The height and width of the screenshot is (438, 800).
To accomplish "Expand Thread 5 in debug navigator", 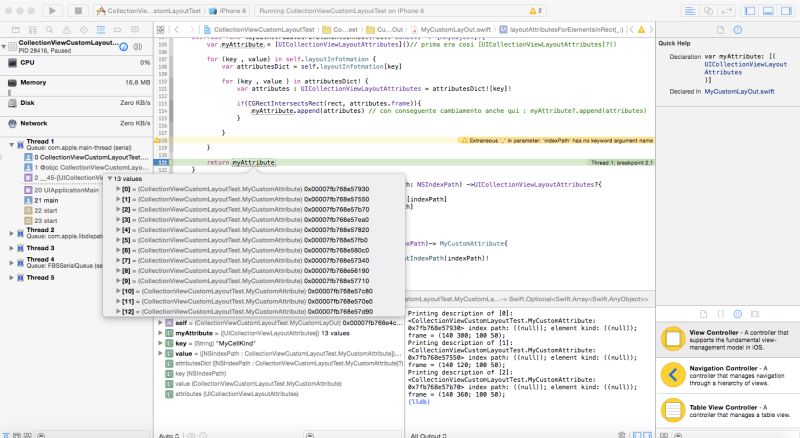I will (x=11, y=278).
